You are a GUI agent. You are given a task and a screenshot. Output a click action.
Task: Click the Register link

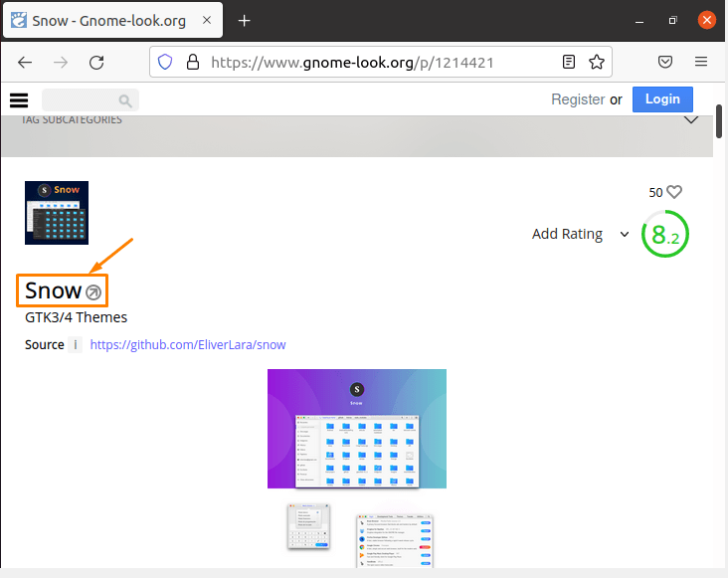[x=578, y=99]
